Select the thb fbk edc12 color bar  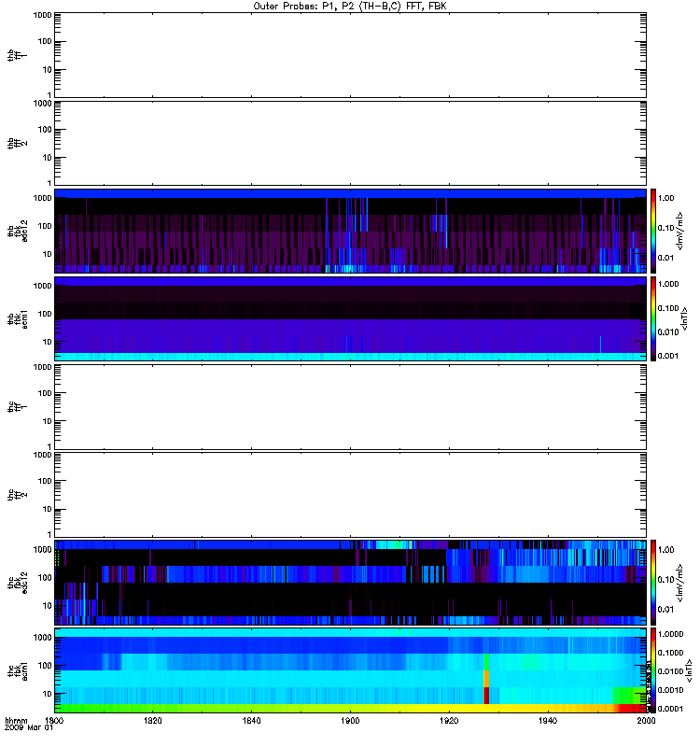pyautogui.click(x=653, y=231)
